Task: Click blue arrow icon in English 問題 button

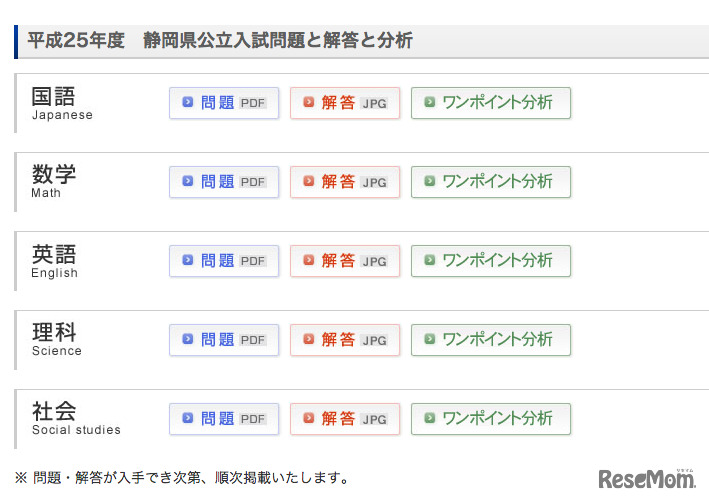Action: pyautogui.click(x=187, y=260)
